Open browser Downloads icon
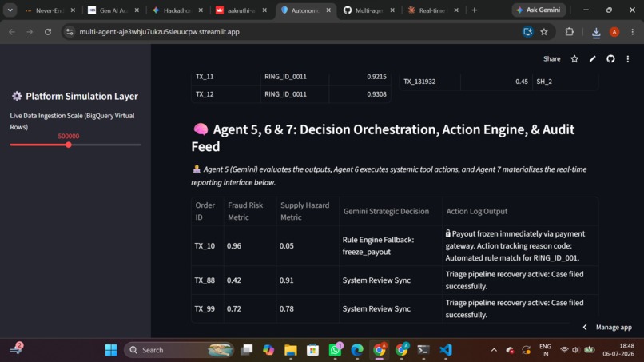Screen dimensions: 644x362 pos(596,32)
